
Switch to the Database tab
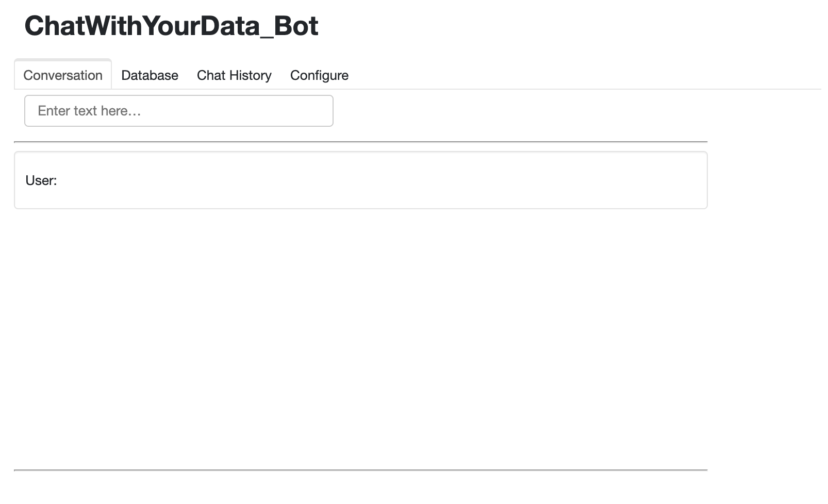(x=150, y=75)
